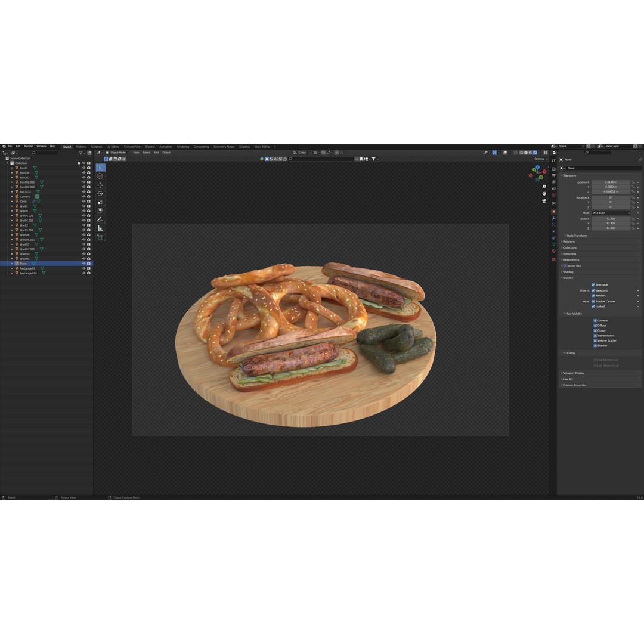Image resolution: width=644 pixels, height=644 pixels.
Task: Select the Rotate tool
Action: click(x=100, y=193)
